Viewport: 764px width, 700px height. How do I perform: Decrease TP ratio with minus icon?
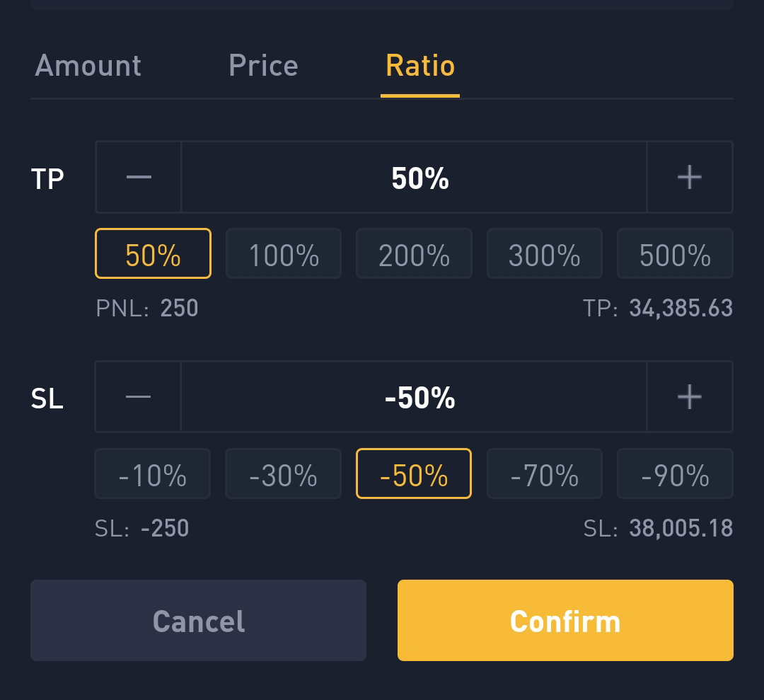139,177
